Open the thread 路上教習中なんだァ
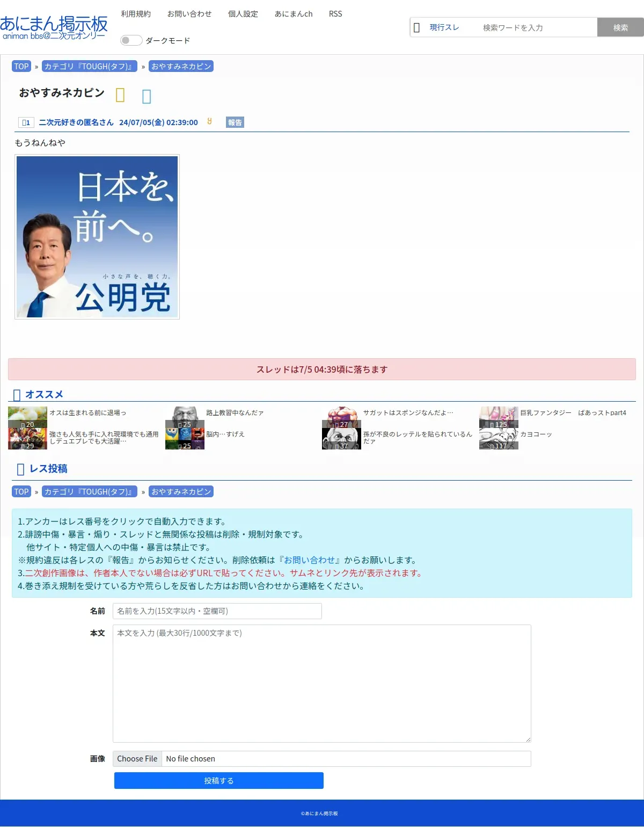Screen dimensions: 644x827 point(235,413)
